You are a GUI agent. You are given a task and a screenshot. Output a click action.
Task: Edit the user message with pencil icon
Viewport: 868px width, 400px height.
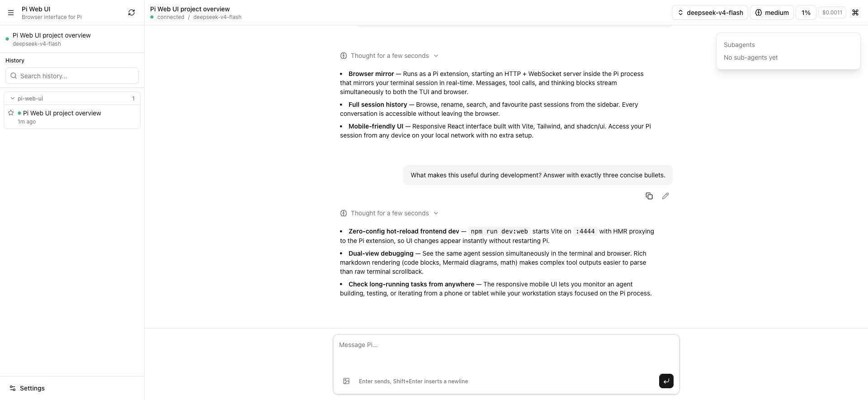point(665,196)
